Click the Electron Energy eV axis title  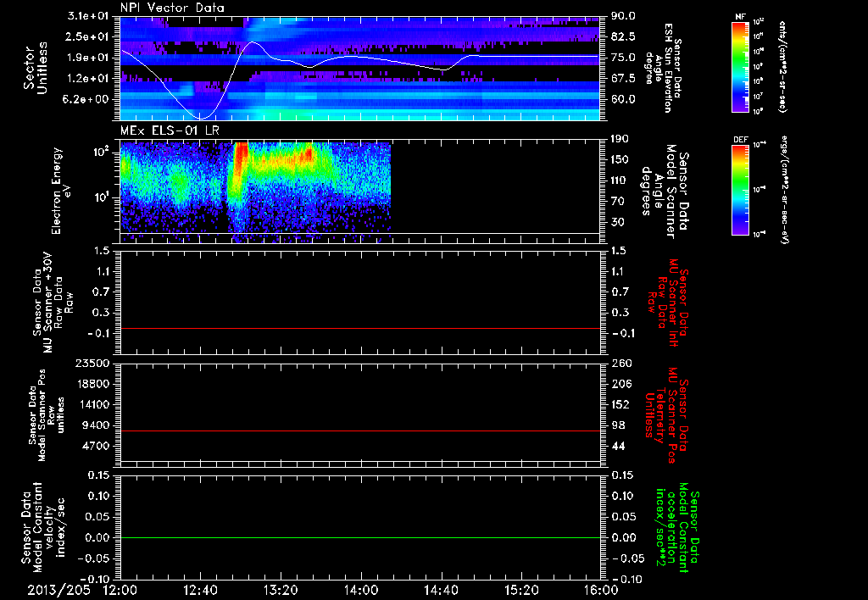tap(61, 191)
